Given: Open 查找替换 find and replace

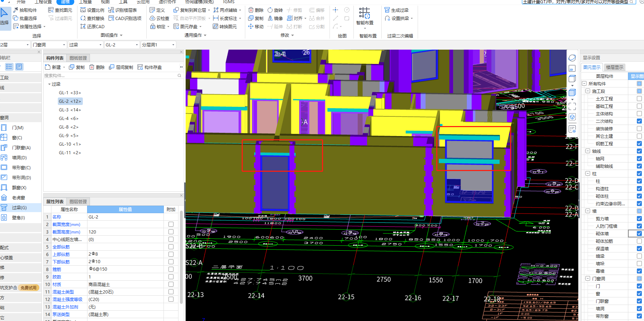Looking at the screenshot, I should [92, 18].
